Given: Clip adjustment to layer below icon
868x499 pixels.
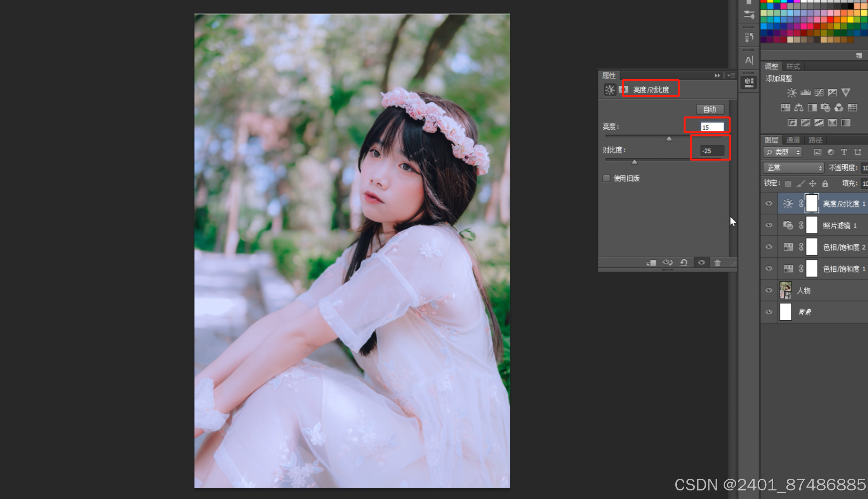Looking at the screenshot, I should pos(651,263).
